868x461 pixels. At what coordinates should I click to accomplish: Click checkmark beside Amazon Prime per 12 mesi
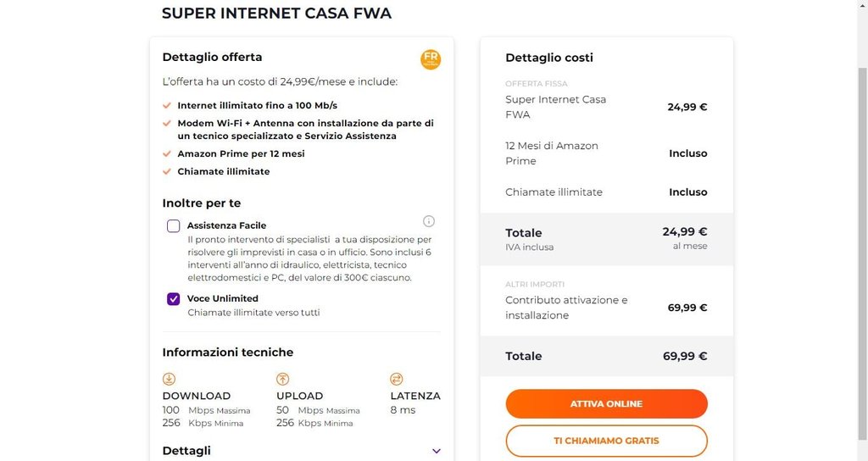[x=167, y=154]
